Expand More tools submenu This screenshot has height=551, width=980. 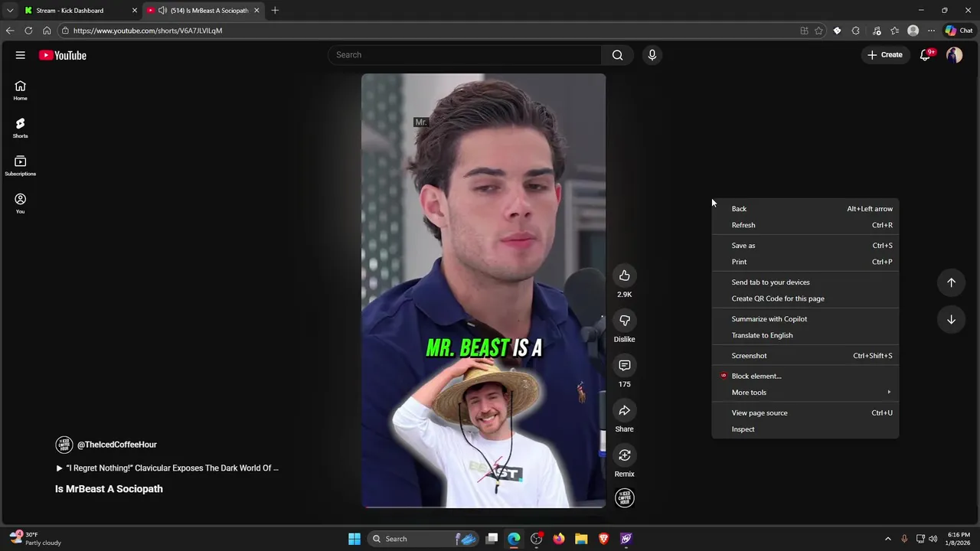pos(805,393)
